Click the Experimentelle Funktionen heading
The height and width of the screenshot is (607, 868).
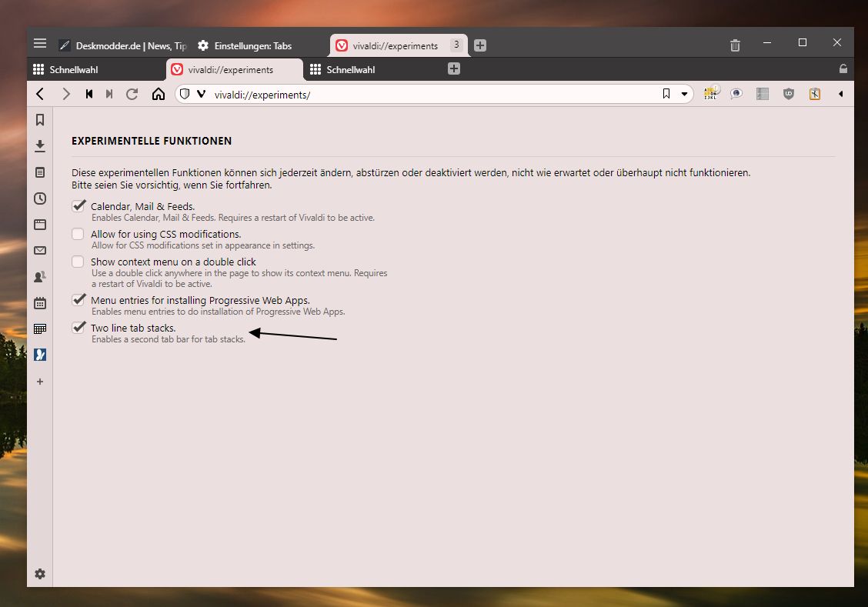coord(152,141)
